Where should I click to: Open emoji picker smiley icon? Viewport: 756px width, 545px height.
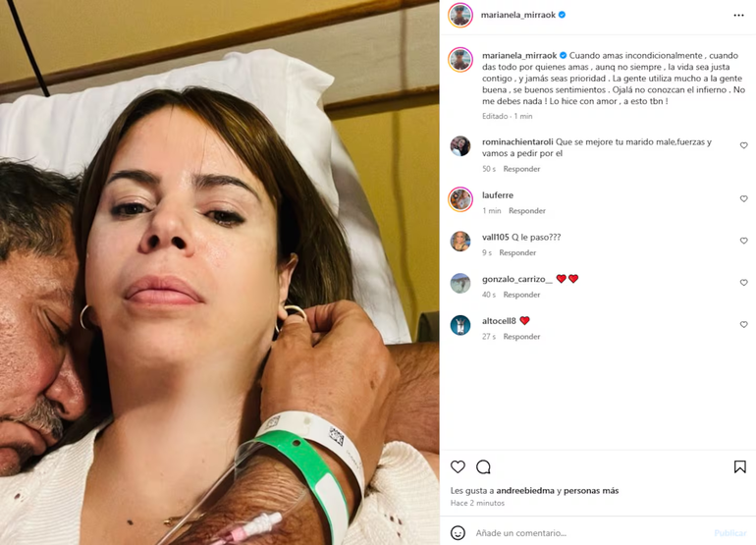[x=458, y=533]
